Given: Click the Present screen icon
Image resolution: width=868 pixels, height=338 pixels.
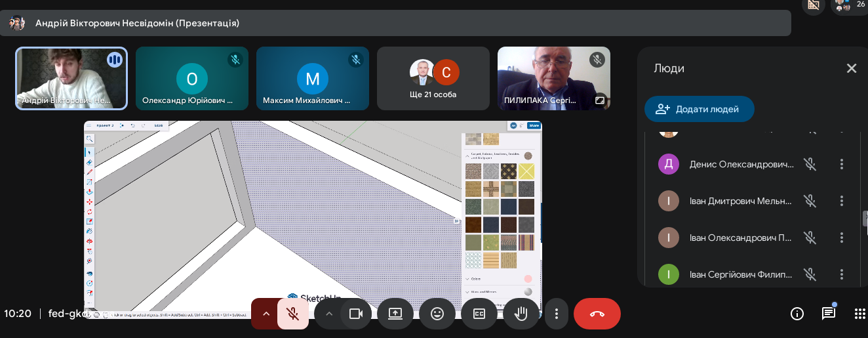Looking at the screenshot, I should [x=395, y=314].
